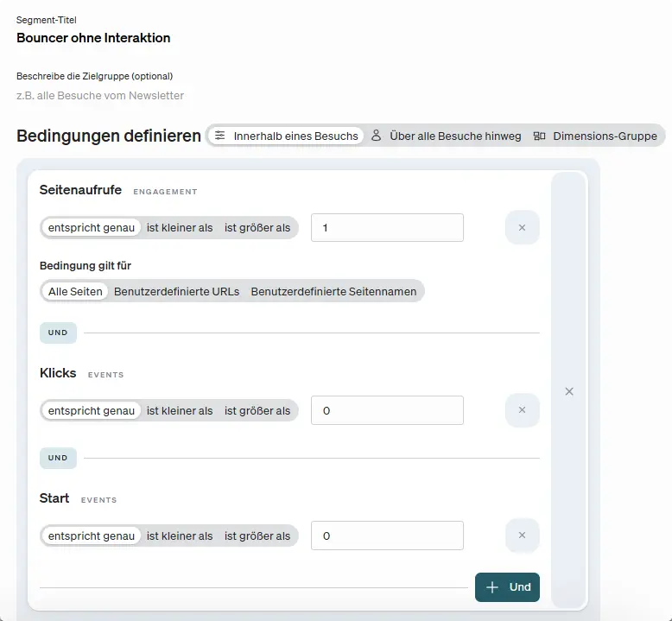The image size is (672, 621).
Task: Click the EVENTS label next to Start
Action: 98,500
